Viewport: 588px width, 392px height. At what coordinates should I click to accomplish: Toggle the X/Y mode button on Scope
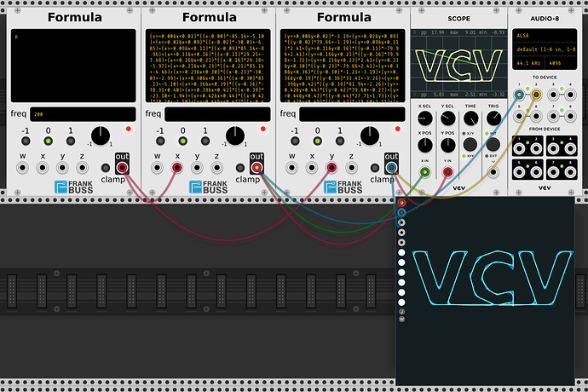pos(470,144)
